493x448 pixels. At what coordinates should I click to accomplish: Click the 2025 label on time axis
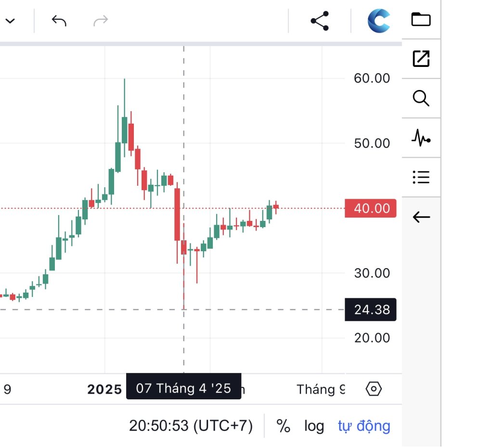(104, 390)
